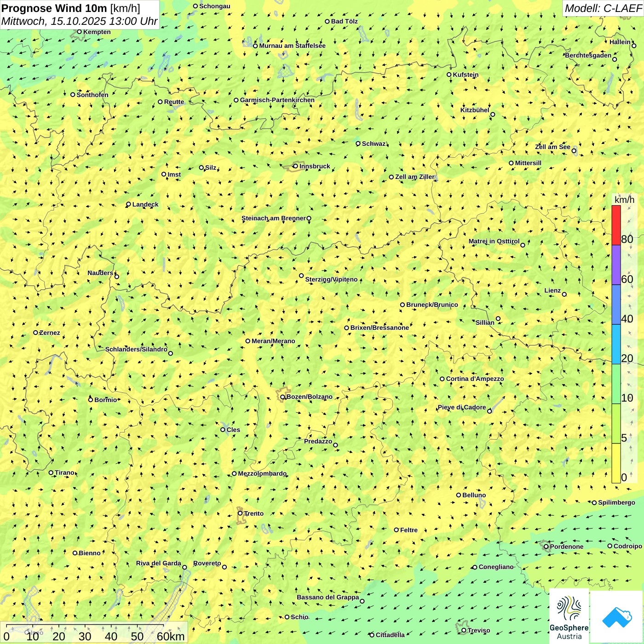The height and width of the screenshot is (644, 644).
Task: Click the Pordenone city marker
Action: click(546, 546)
